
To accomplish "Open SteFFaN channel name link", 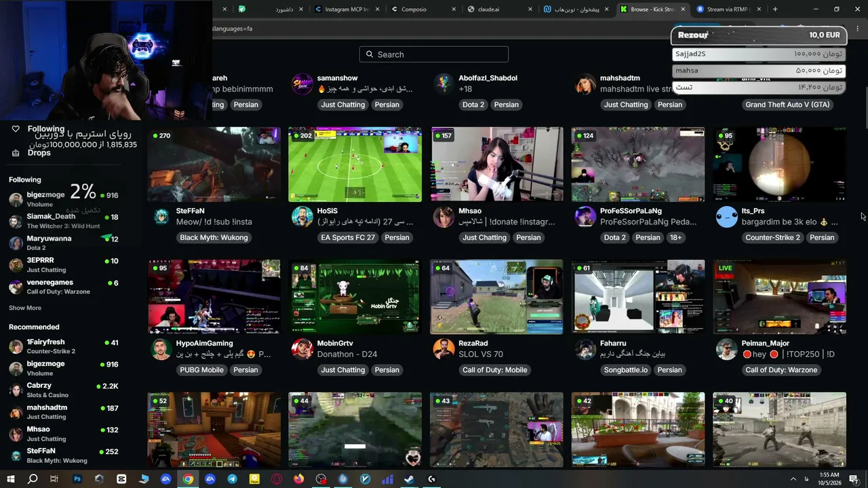I will pos(190,211).
